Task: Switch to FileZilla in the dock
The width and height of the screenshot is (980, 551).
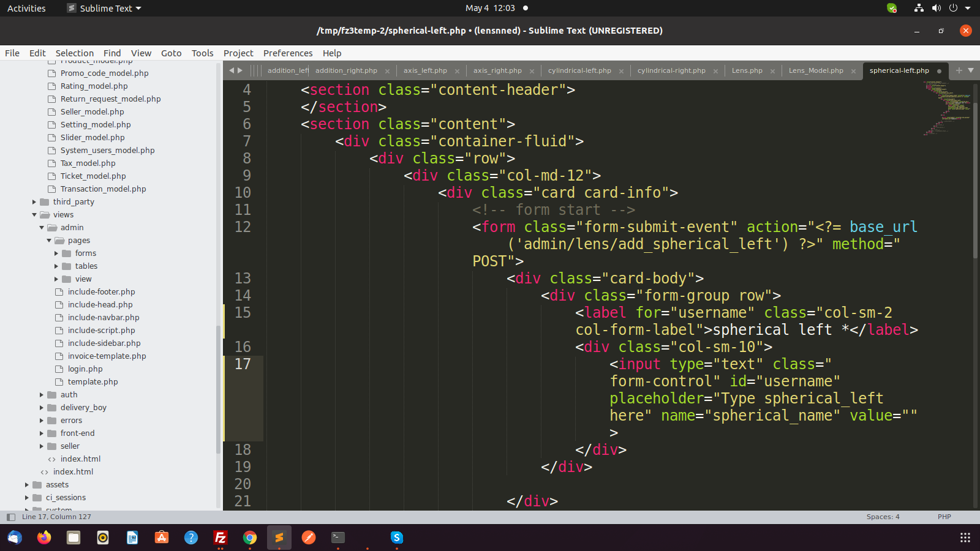Action: point(221,538)
